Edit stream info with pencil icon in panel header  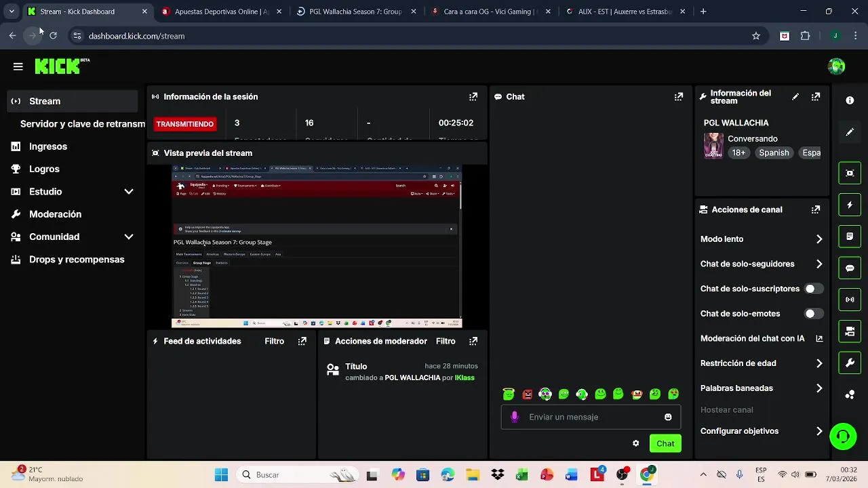point(795,97)
